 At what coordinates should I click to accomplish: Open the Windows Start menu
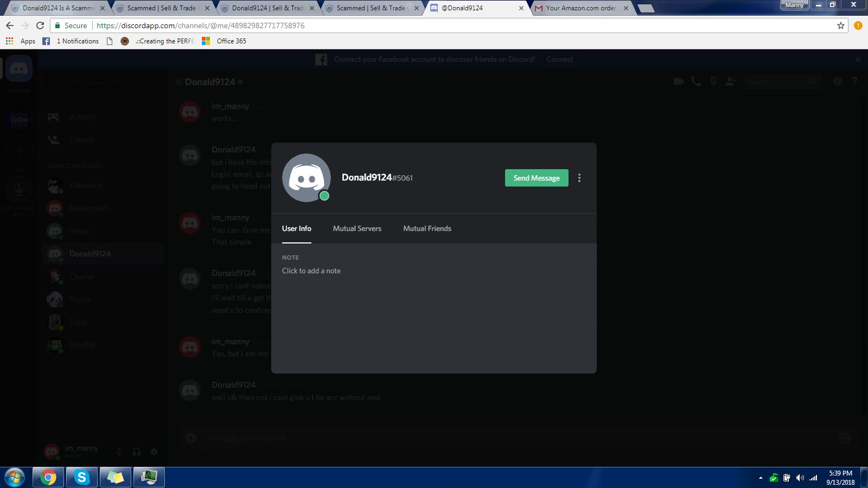coord(15,477)
